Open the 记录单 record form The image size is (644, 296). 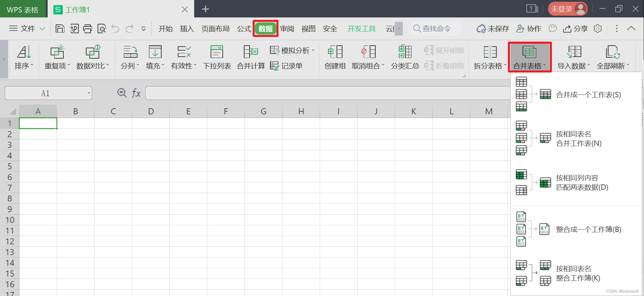[286, 66]
